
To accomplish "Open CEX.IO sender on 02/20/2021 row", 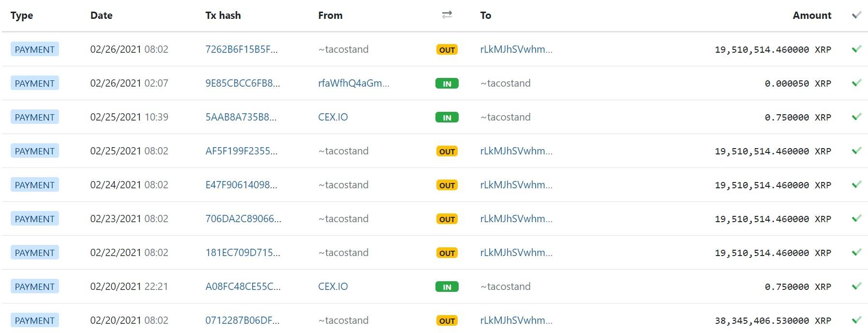I will [x=333, y=287].
